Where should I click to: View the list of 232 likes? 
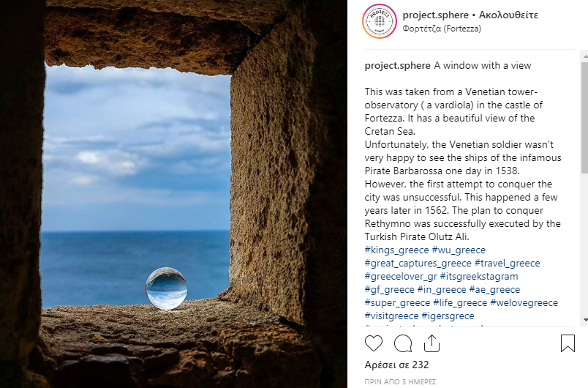click(396, 365)
